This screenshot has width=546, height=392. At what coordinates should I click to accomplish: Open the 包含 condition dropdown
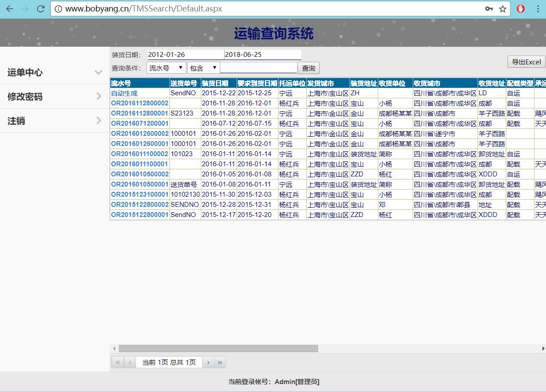click(203, 68)
